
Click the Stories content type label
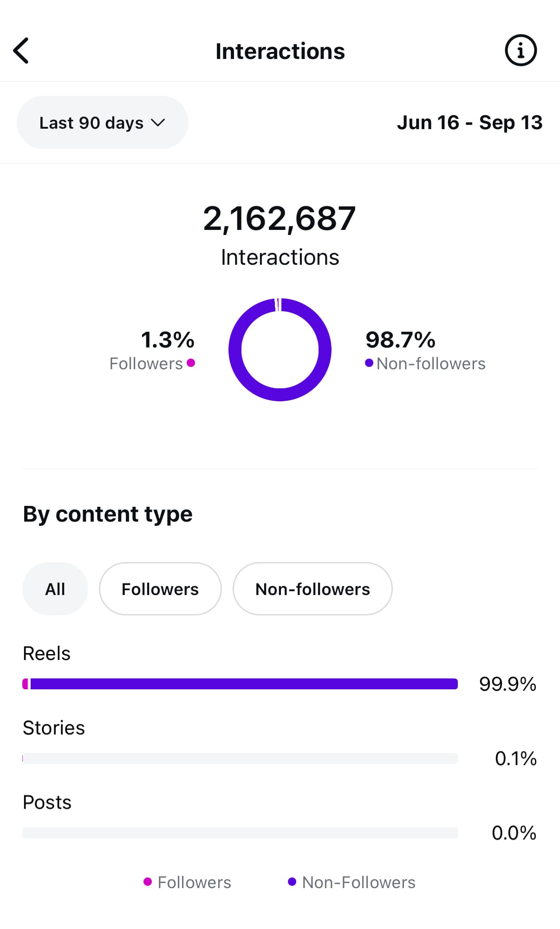coord(54,728)
